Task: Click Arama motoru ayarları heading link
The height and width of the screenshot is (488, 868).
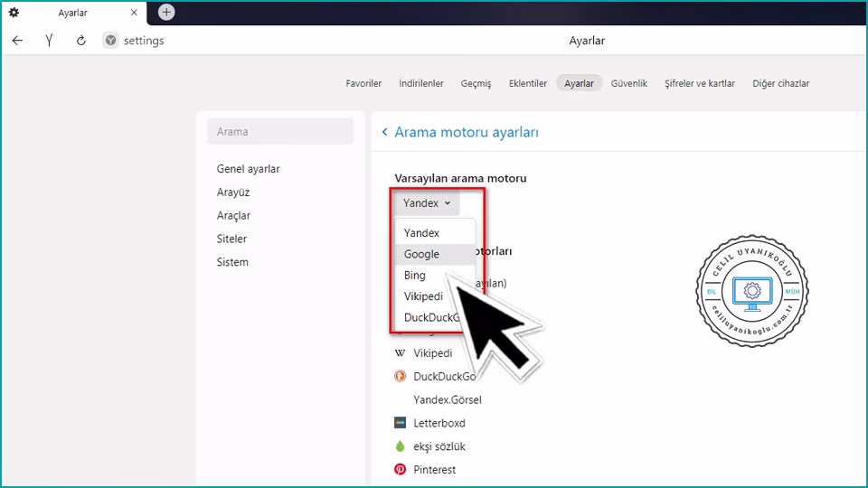Action: click(x=467, y=132)
